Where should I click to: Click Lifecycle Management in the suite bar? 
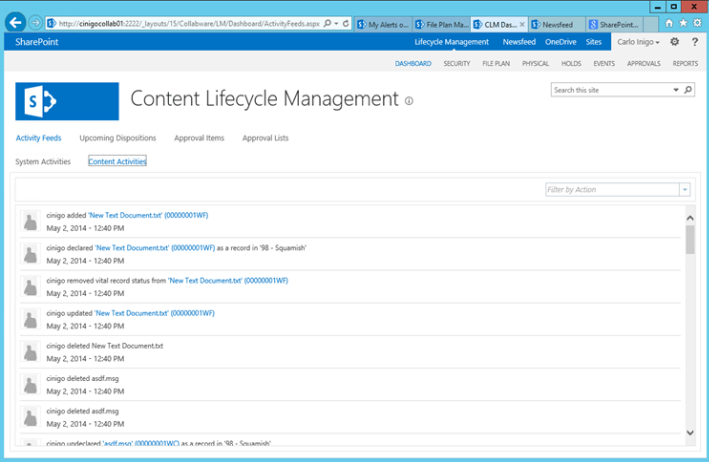pyautogui.click(x=451, y=42)
